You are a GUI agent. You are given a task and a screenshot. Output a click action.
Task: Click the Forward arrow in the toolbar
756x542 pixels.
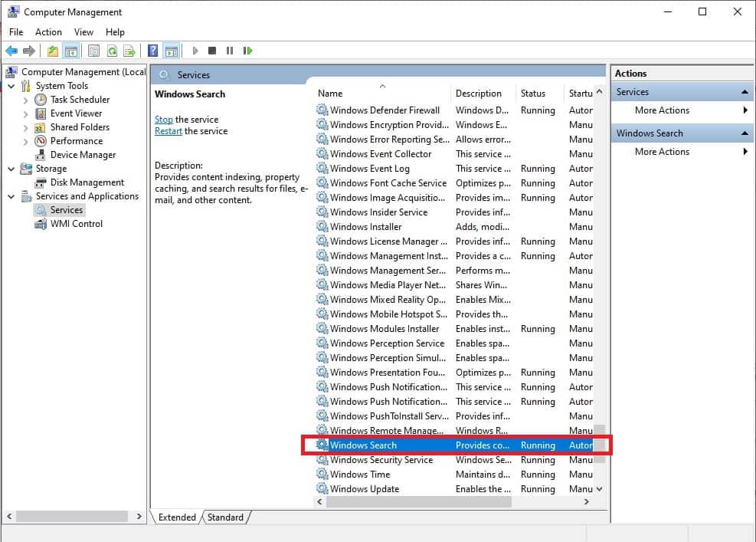(x=29, y=51)
